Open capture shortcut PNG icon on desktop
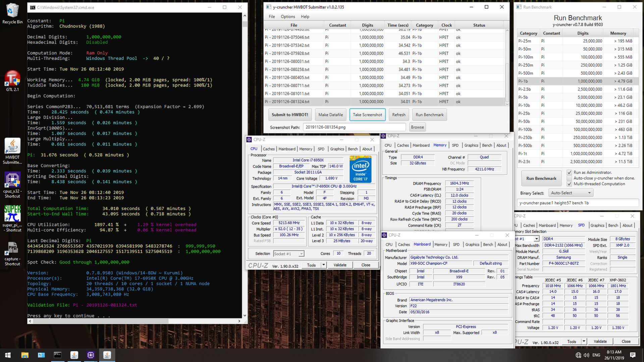The width and height of the screenshot is (644, 362). (x=12, y=254)
